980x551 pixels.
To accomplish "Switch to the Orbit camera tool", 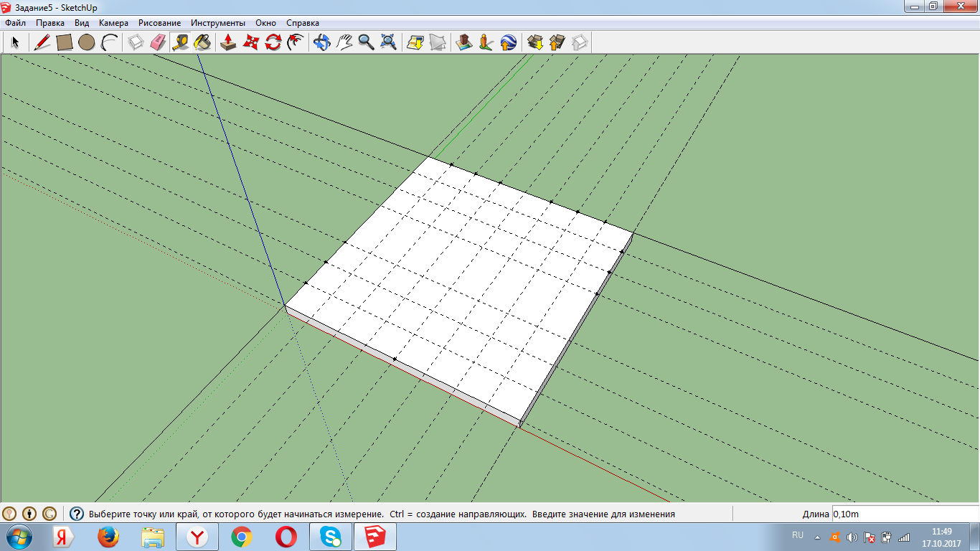I will [322, 42].
